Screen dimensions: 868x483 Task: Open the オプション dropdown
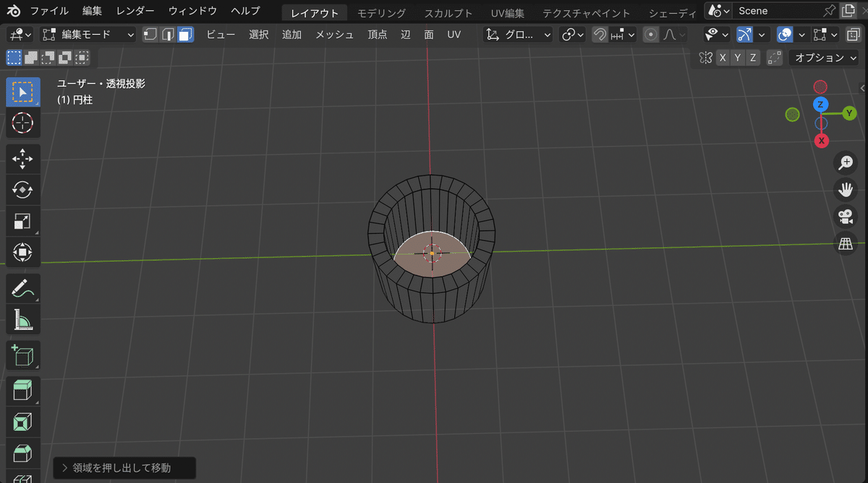pyautogui.click(x=825, y=58)
